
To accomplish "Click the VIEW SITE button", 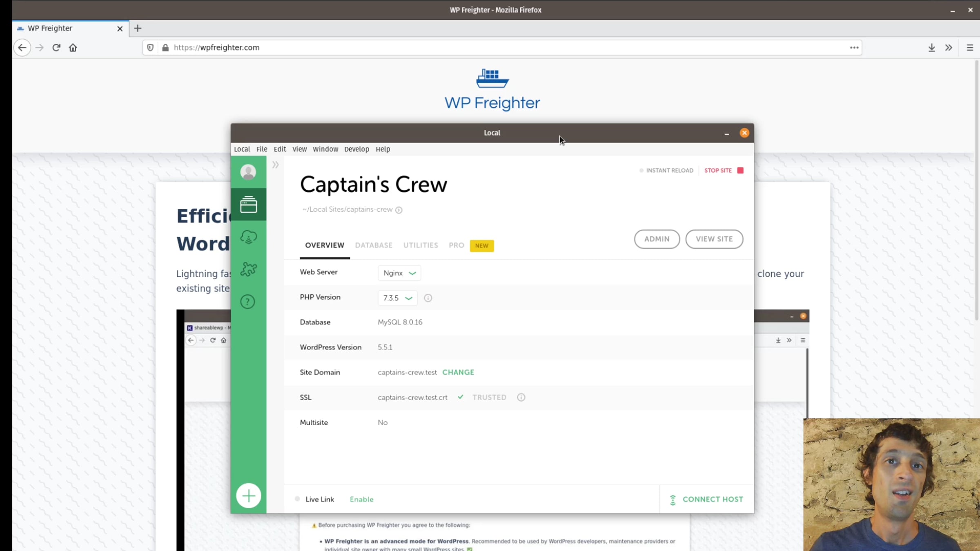I will [714, 239].
